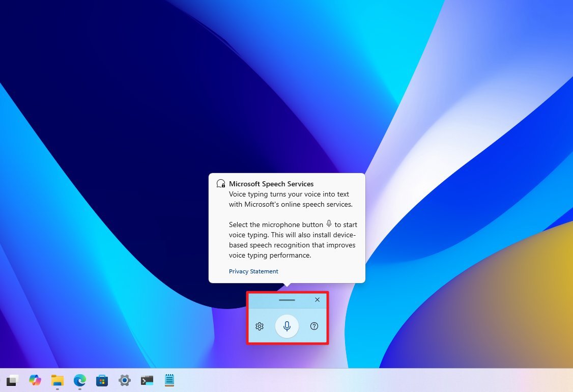Launch Microsoft Copilot from the taskbar

tap(35, 380)
